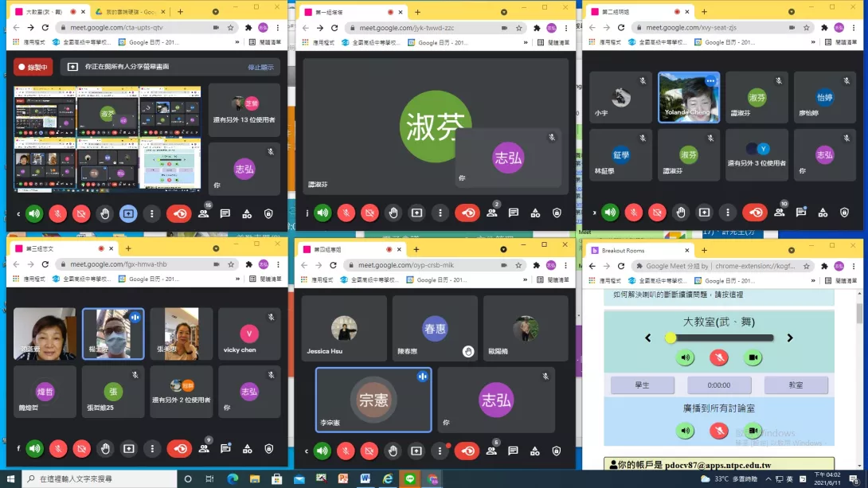Open tile options on Yolanda Cheng's video tile
Image resolution: width=868 pixels, height=488 pixels.
click(x=710, y=80)
